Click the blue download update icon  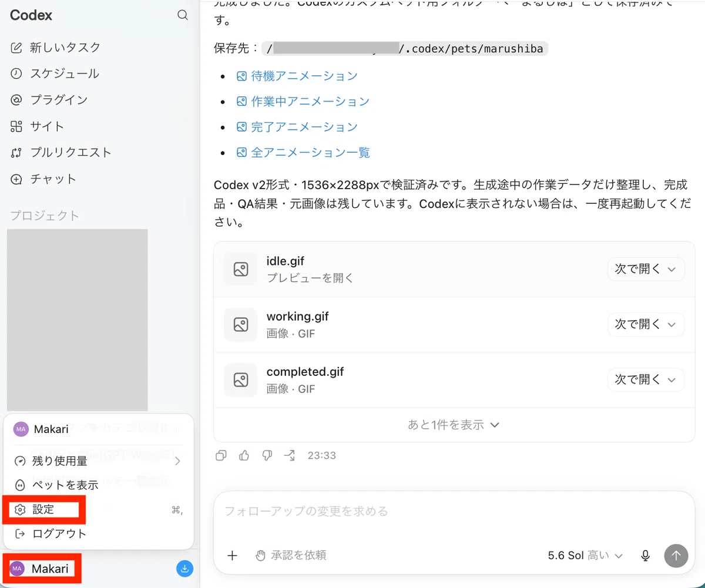[184, 569]
